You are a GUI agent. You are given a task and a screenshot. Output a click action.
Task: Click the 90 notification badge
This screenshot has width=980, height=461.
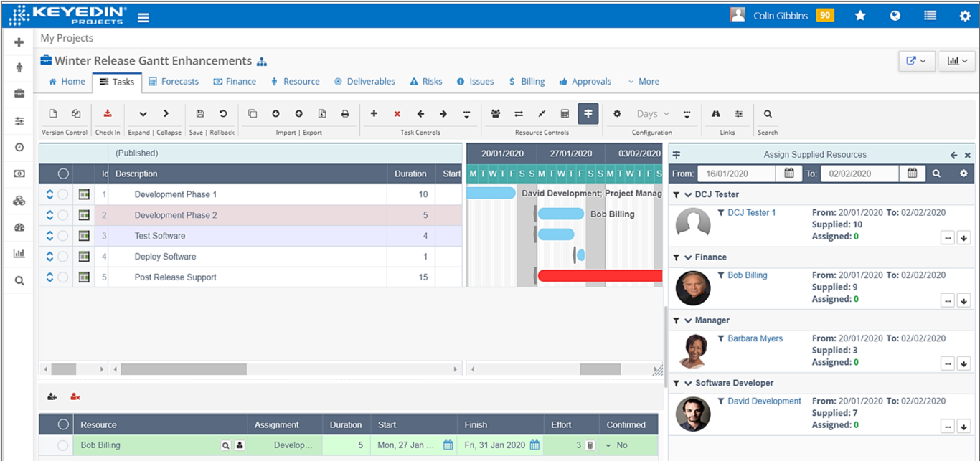825,16
